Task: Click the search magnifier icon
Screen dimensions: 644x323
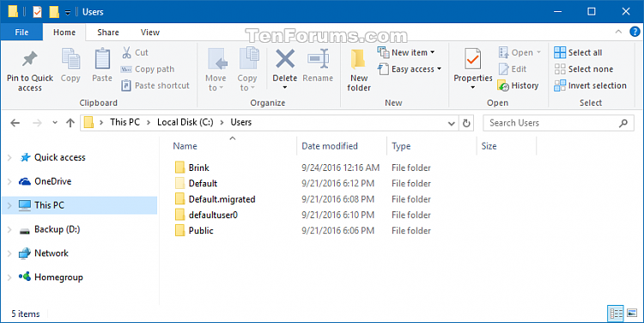Action: pos(623,123)
